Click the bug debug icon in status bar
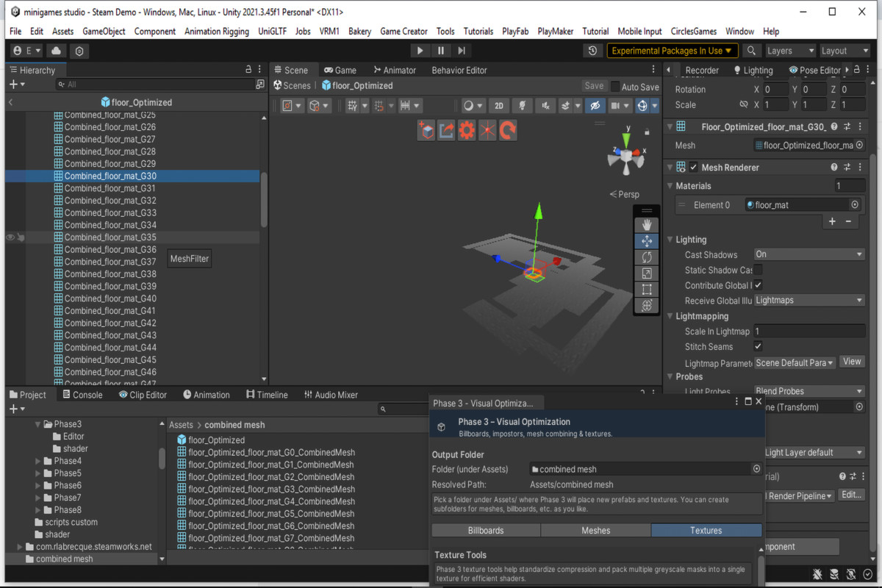This screenshot has height=588, width=882. pos(818,574)
